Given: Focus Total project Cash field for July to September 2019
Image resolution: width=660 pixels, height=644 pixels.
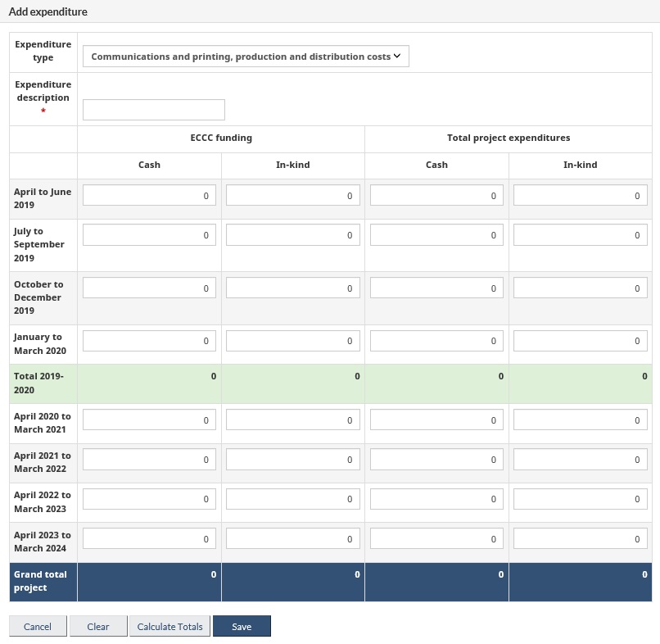Looking at the screenshot, I should (x=436, y=235).
